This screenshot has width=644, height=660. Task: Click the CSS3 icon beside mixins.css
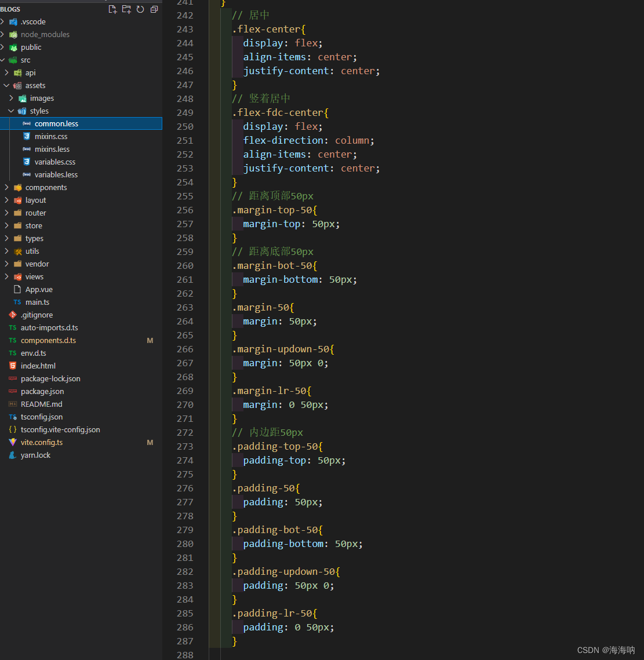[x=27, y=136]
